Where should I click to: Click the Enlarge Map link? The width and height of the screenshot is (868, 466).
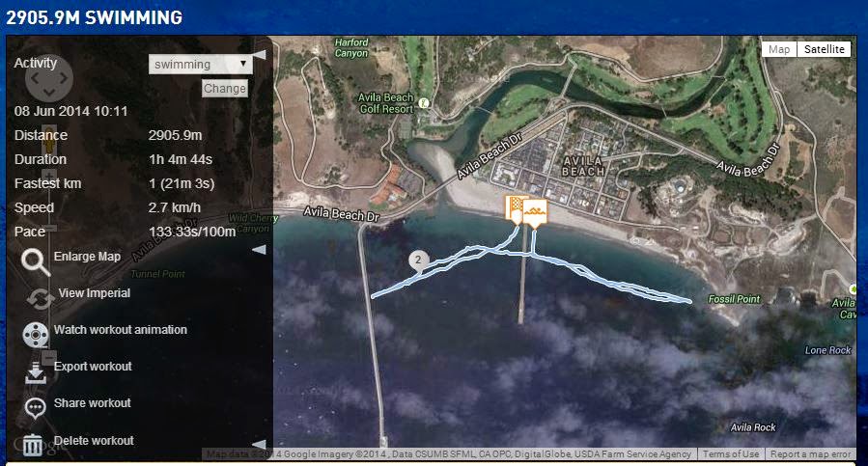coord(87,257)
